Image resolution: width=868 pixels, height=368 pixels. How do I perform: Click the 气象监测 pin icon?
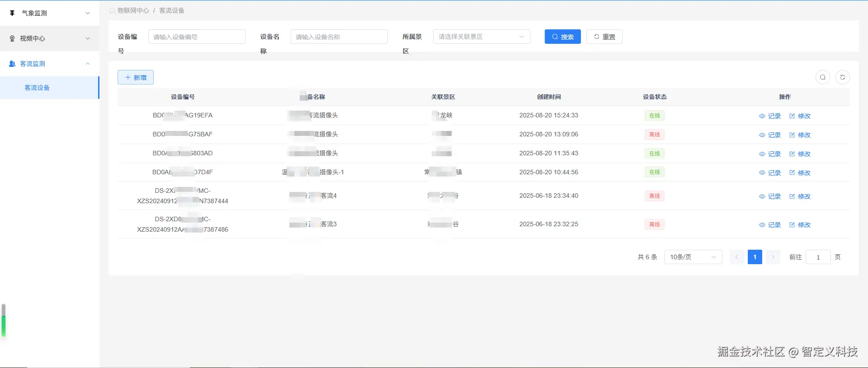[x=12, y=13]
